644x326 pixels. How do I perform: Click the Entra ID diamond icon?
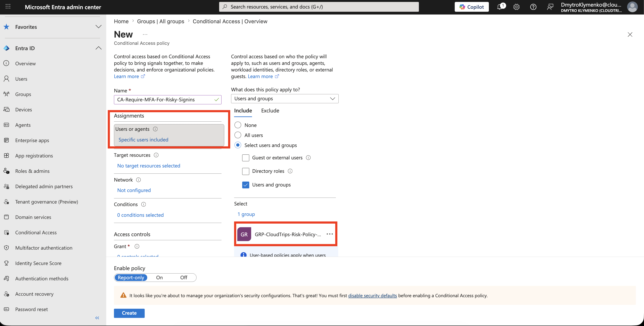[x=6, y=48]
